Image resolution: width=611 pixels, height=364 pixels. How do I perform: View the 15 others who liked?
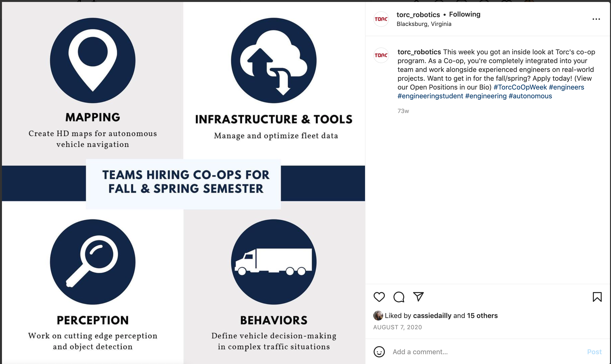[482, 316]
